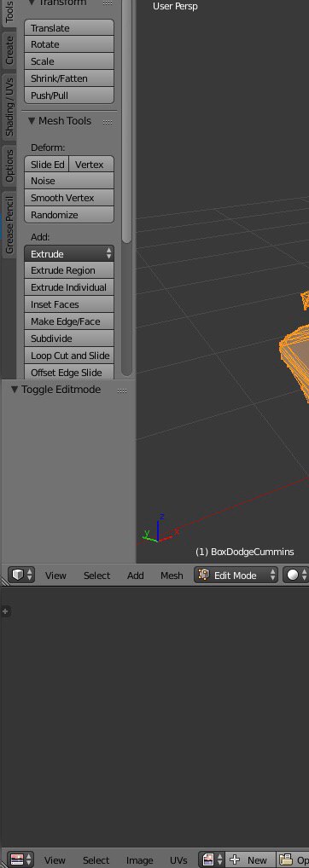Switch to the Shading / UVs tab
The height and width of the screenshot is (868, 309).
pyautogui.click(x=9, y=107)
